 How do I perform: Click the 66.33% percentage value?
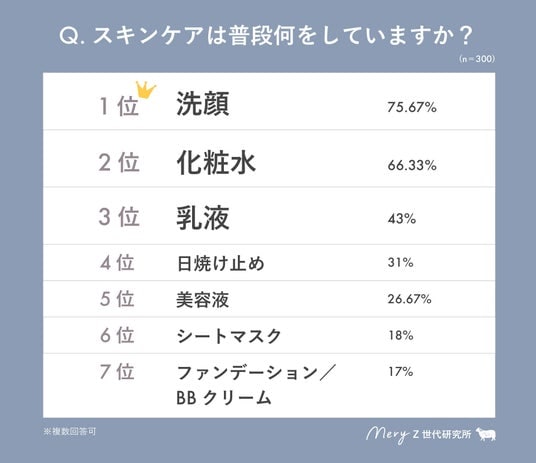[x=412, y=166]
